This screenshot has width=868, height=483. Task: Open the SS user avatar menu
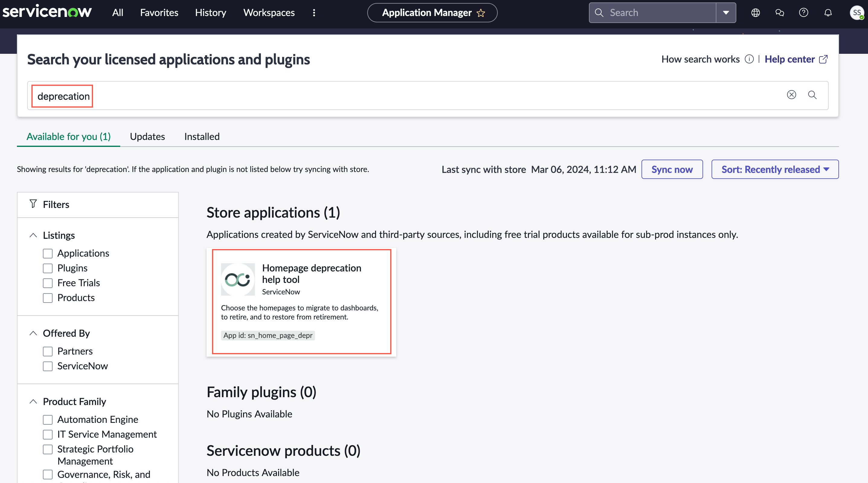pyautogui.click(x=857, y=13)
